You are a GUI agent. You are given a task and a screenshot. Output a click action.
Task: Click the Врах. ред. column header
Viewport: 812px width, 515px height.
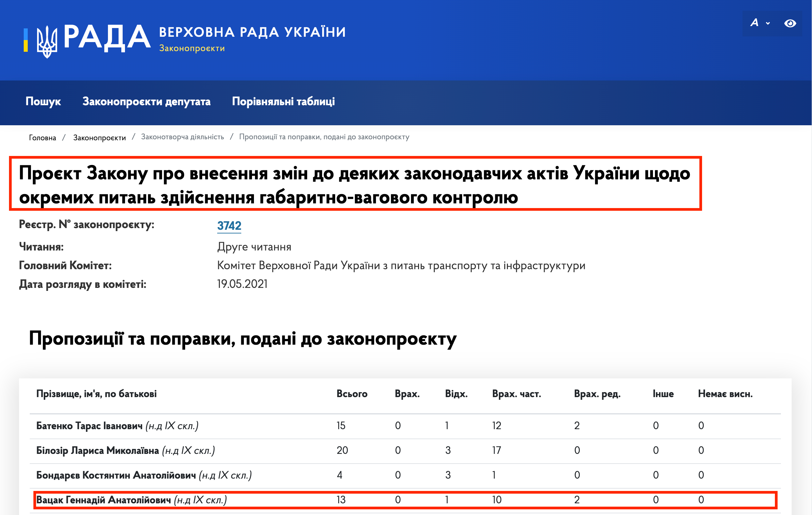(597, 394)
